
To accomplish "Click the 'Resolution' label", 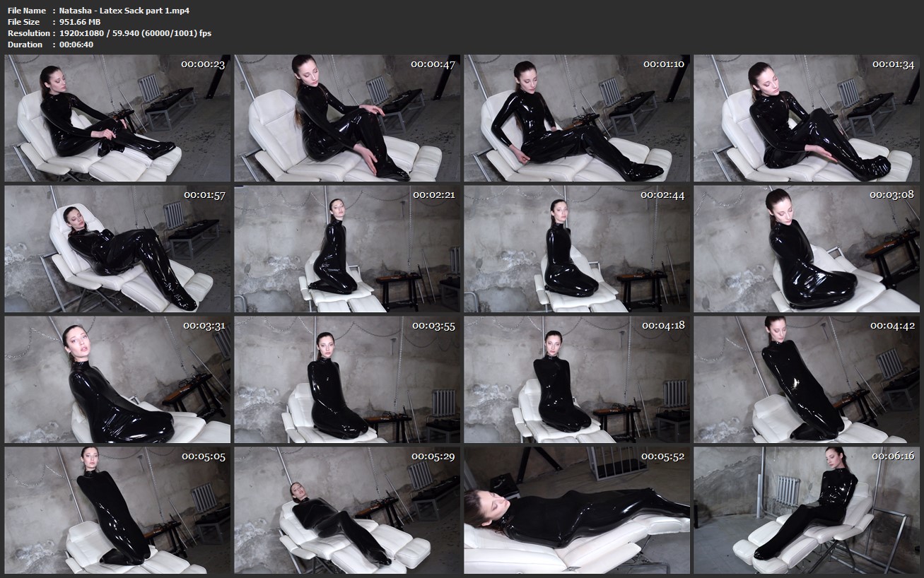I will pyautogui.click(x=28, y=33).
